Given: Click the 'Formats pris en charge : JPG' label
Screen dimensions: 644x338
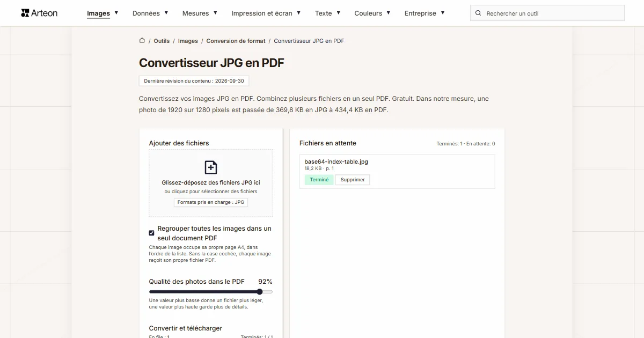Looking at the screenshot, I should (x=211, y=202).
